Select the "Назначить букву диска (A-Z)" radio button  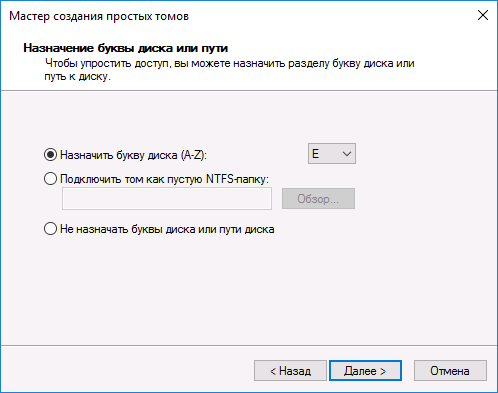pos(50,155)
